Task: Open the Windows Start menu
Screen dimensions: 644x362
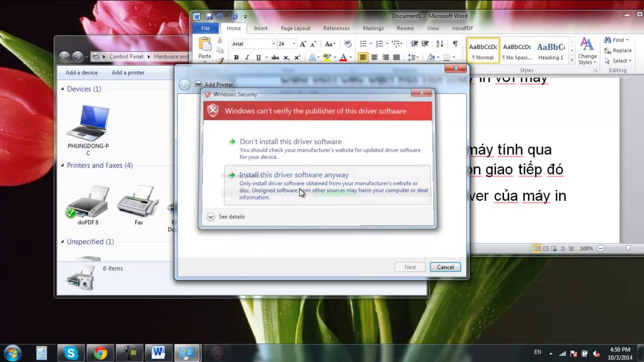Action: pyautogui.click(x=12, y=352)
